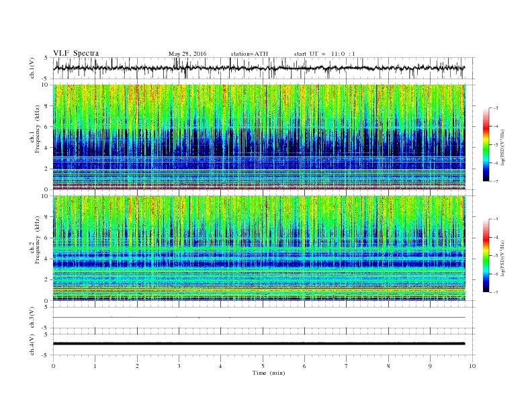Click the "8" kHz tick on ch.1 frequency axis
This screenshot has width=532, height=411.
click(47, 106)
